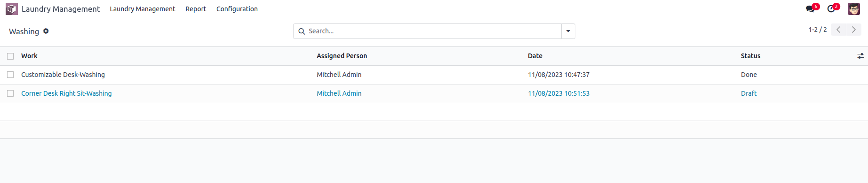Image resolution: width=868 pixels, height=183 pixels.
Task: Open the optional columns adjust icon
Action: coord(860,56)
